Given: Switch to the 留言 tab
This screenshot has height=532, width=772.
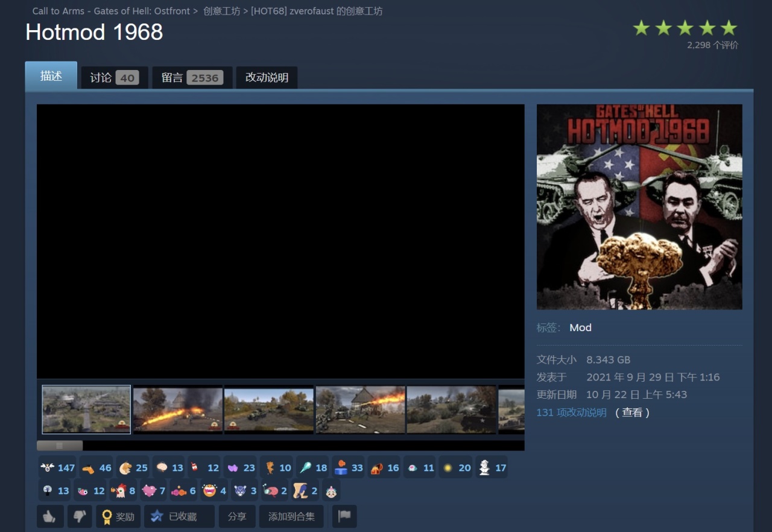Looking at the screenshot, I should [192, 77].
